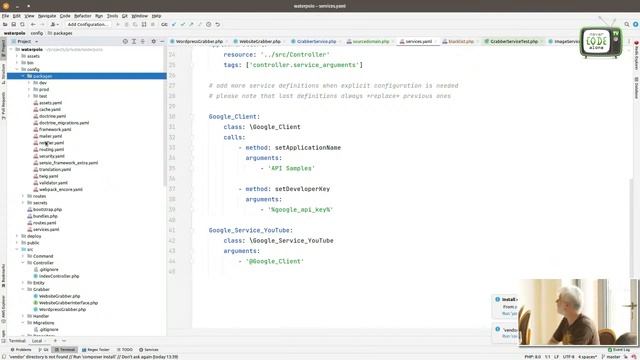Open the Navigate menu
The width and height of the screenshot is (640, 360).
tap(47, 16)
